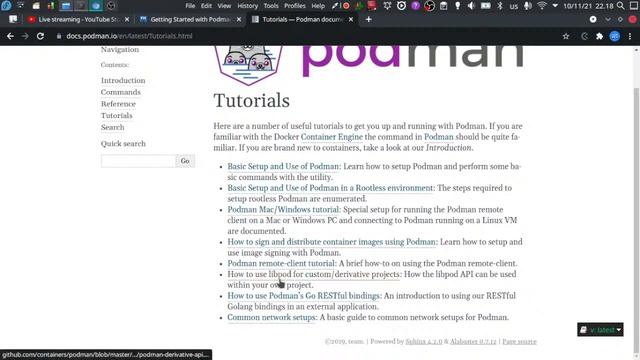
Task: Open the Alabaster footer link
Action: click(x=473, y=342)
